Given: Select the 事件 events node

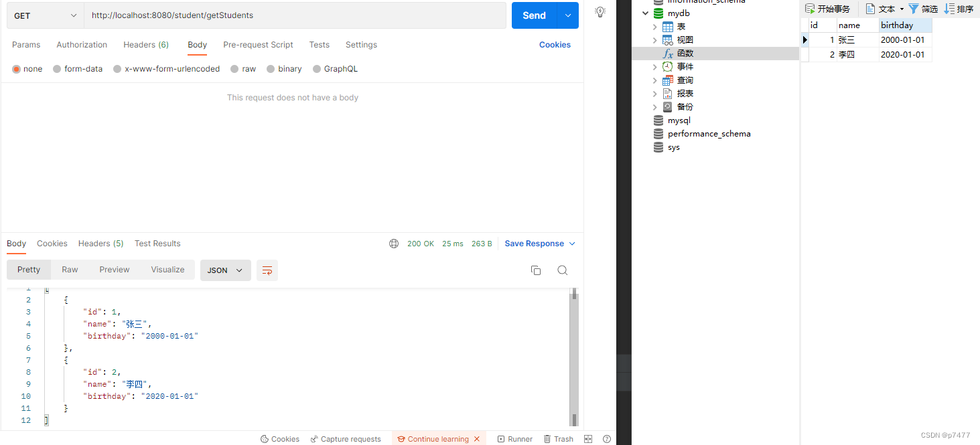Looking at the screenshot, I should pyautogui.click(x=685, y=67).
